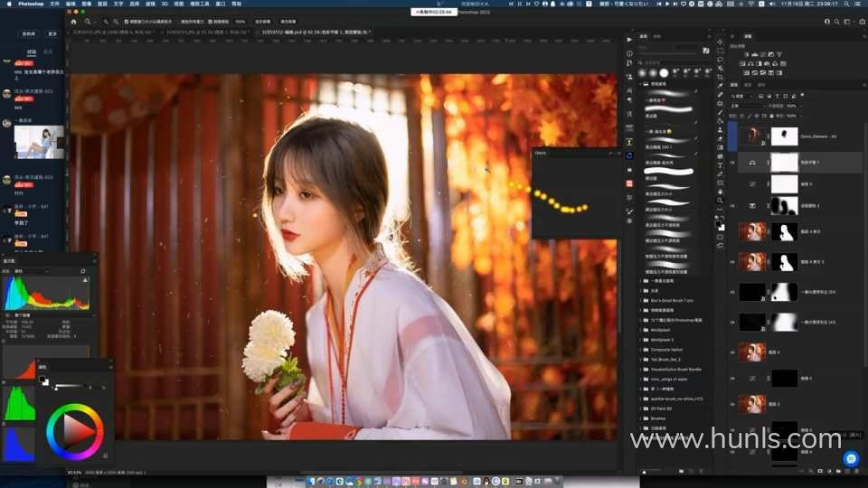This screenshot has width=868, height=488.
Task: Click the zoom-in magnifier option
Action: coord(106,22)
